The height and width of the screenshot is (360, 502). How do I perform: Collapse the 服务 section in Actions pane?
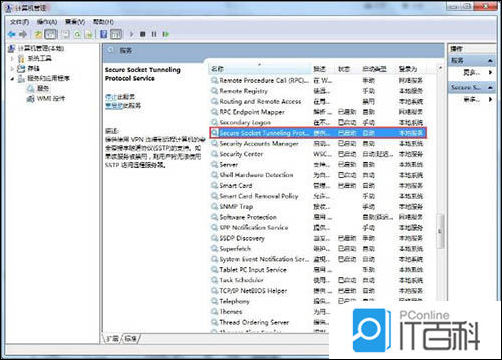(490, 61)
